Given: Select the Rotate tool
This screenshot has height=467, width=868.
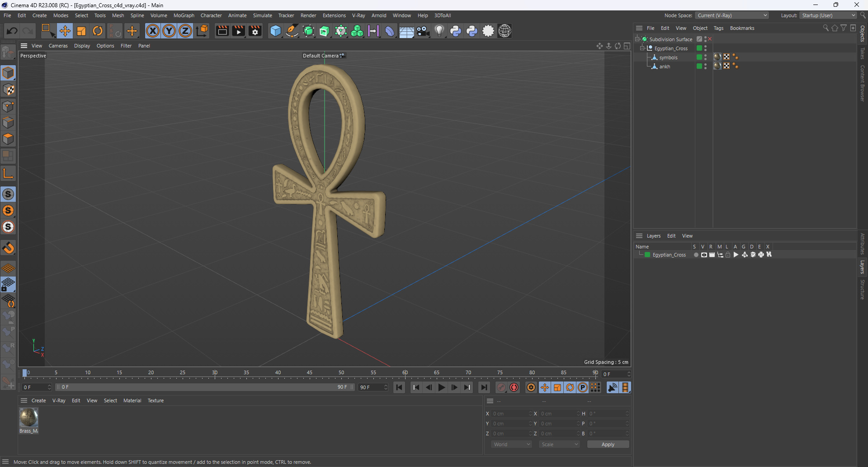Looking at the screenshot, I should [x=98, y=31].
